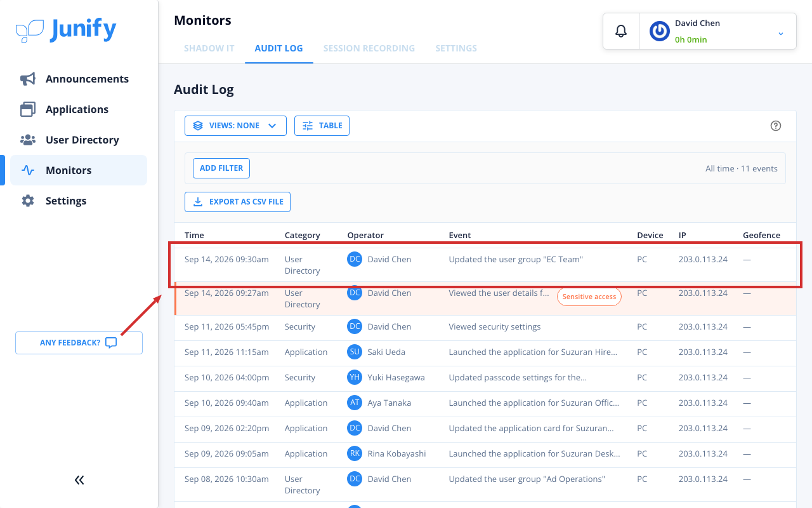
Task: Click the Category column header
Action: [x=303, y=235]
